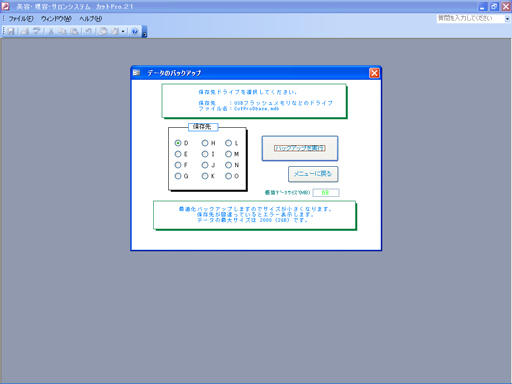Screen dimensions: 512x384
Task: Click the spell check ABC icon
Action: click(x=36, y=31)
